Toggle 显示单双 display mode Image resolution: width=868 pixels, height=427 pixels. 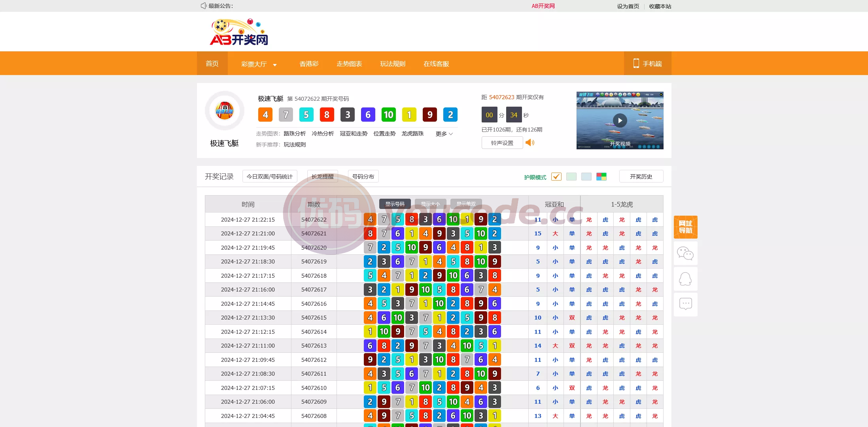[466, 204]
